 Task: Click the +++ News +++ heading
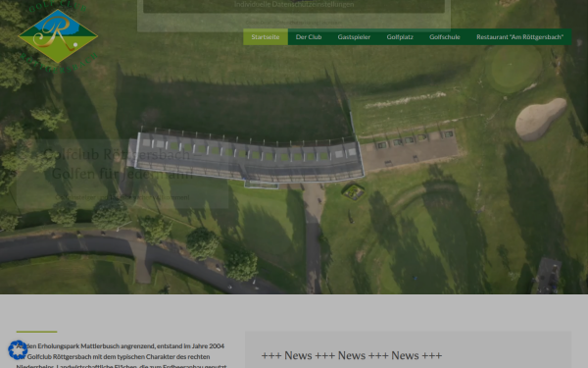[x=352, y=355]
